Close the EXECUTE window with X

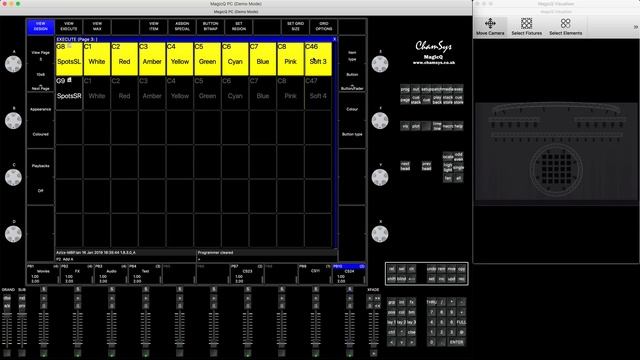coord(334,39)
